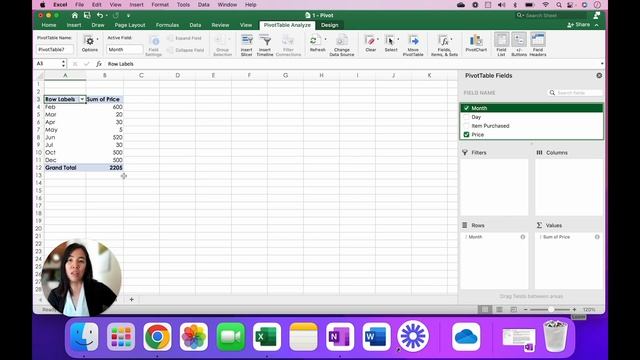Click Move PivotTable icon
The image size is (640, 360).
click(x=413, y=45)
